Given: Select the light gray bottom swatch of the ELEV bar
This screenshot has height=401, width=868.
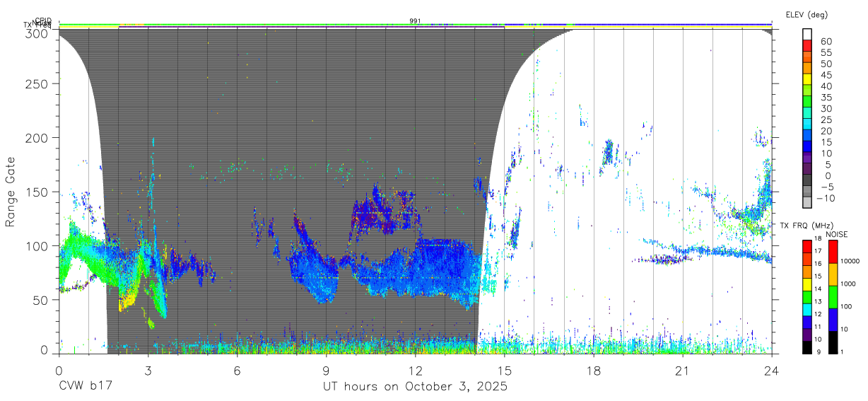Looking at the screenshot, I should click(808, 203).
